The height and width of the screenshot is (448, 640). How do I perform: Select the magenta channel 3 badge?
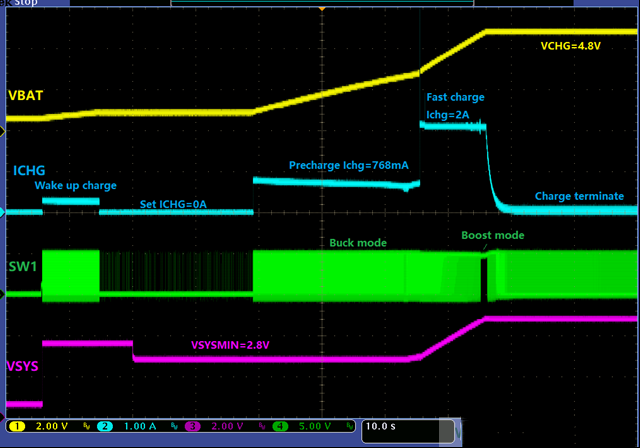tap(193, 426)
